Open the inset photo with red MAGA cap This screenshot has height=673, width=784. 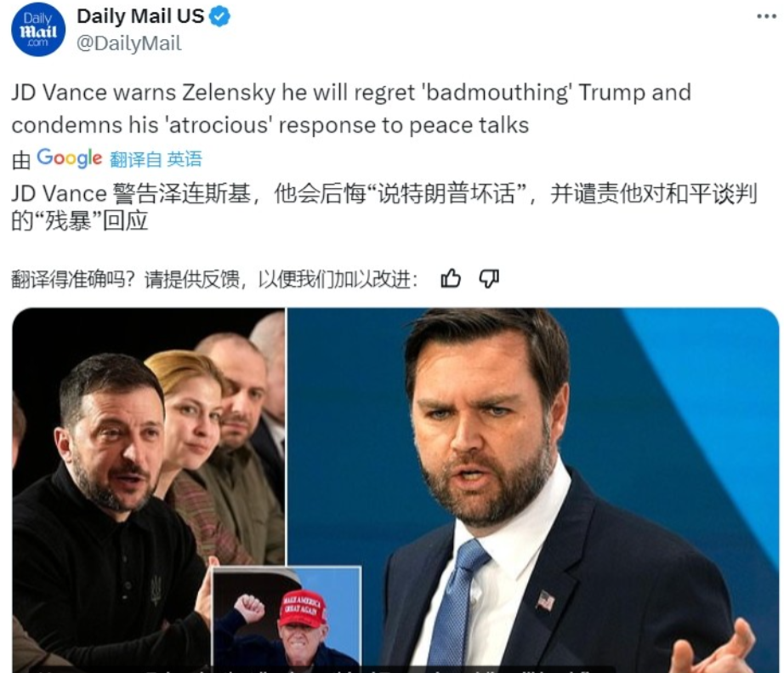coord(287,619)
